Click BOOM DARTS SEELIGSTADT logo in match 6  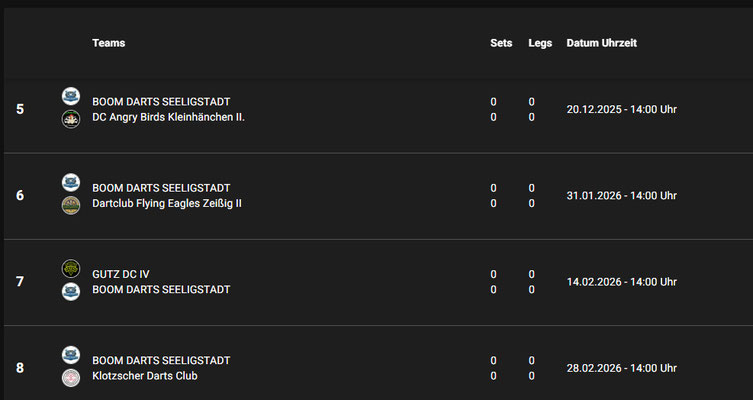point(71,183)
